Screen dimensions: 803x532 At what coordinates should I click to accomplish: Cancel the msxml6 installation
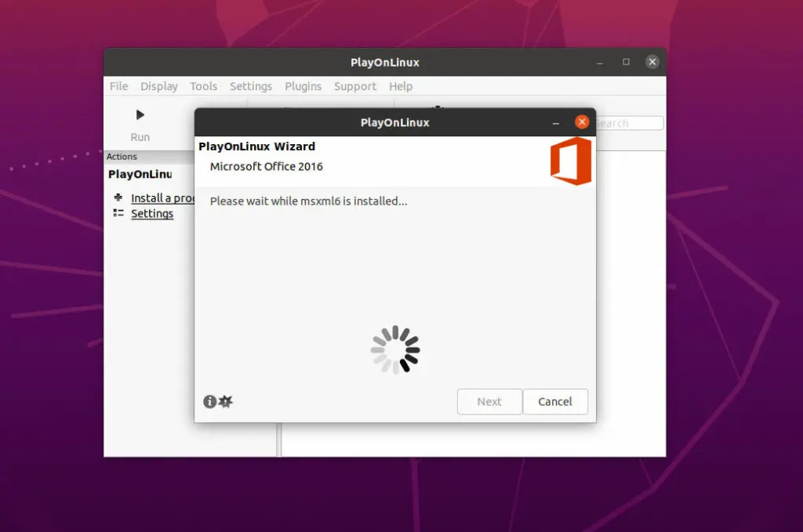pos(555,401)
